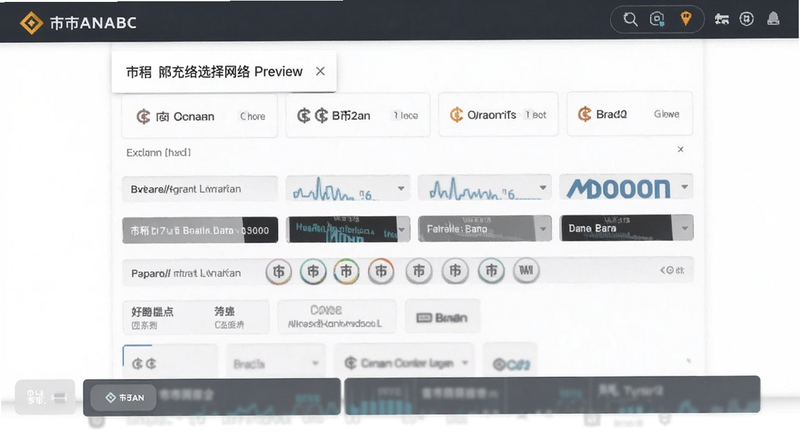Select the BradQ Glowe network card

coord(630,114)
